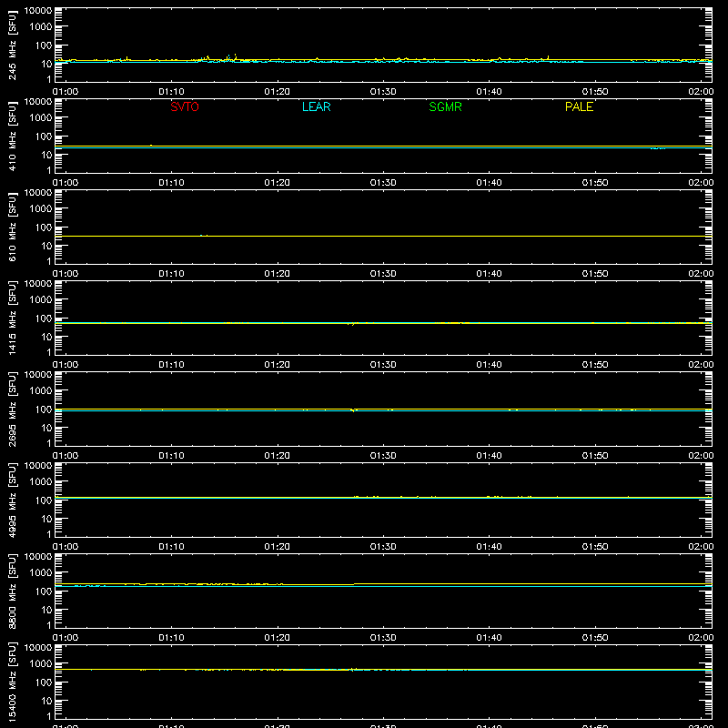
Task: Click the yellow PALE station legend label
Action: (x=579, y=106)
